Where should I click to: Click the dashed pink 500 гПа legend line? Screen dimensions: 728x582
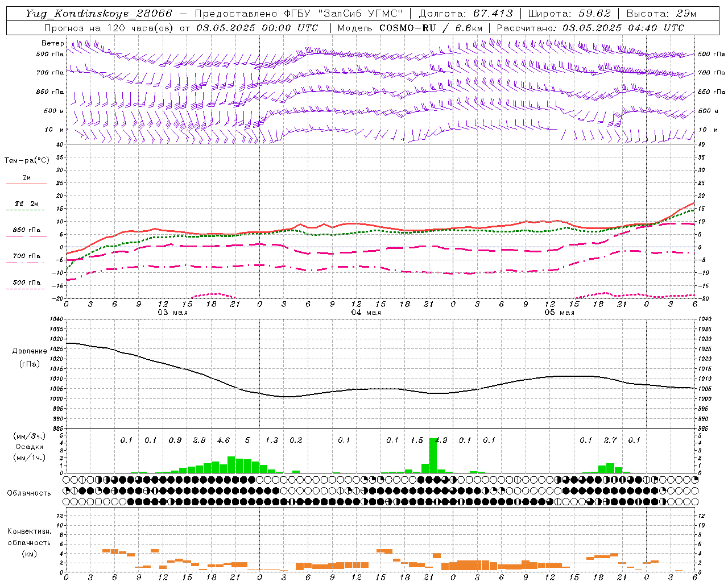coord(26,289)
